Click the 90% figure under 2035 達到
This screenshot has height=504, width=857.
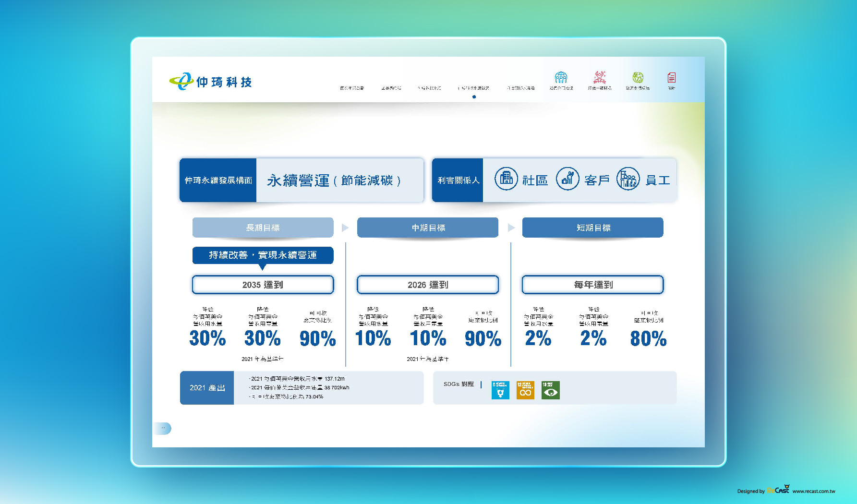click(x=317, y=338)
